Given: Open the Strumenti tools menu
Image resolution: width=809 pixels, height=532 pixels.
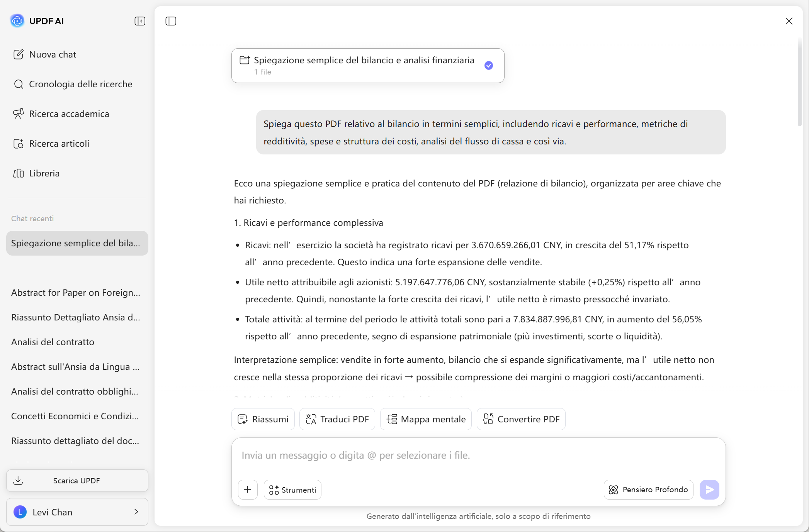Looking at the screenshot, I should click(x=292, y=490).
